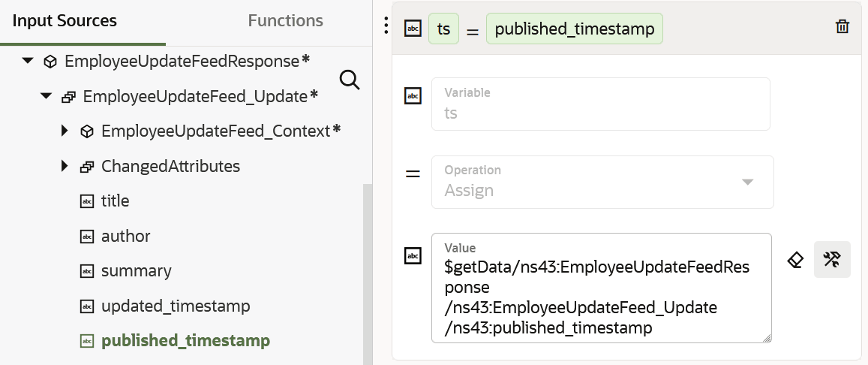This screenshot has width=868, height=365.
Task: Open the Operation Assign dropdown
Action: click(747, 182)
